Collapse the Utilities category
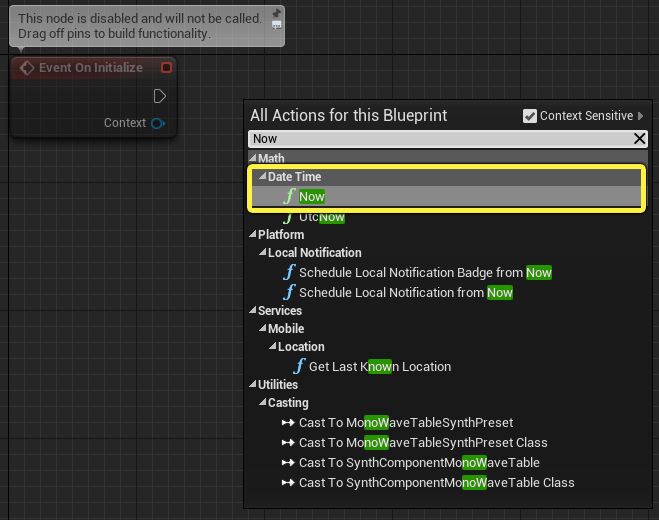This screenshot has height=520, width=659. (x=253, y=385)
